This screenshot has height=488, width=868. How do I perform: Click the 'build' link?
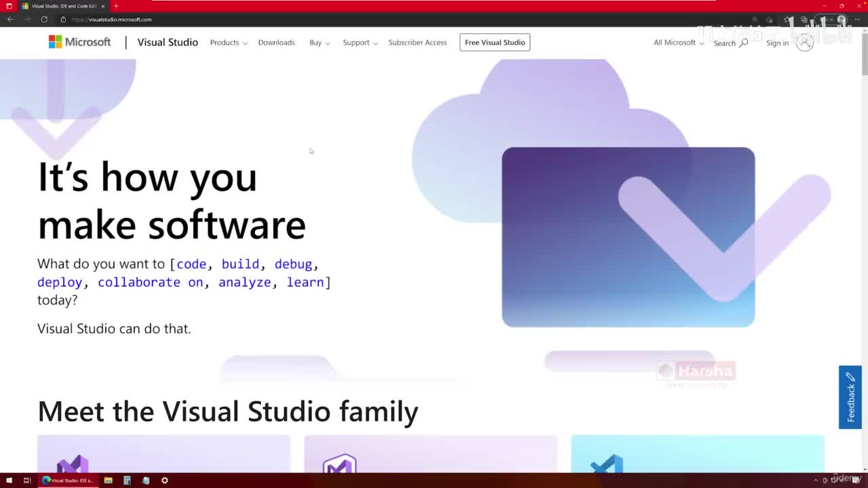(240, 264)
